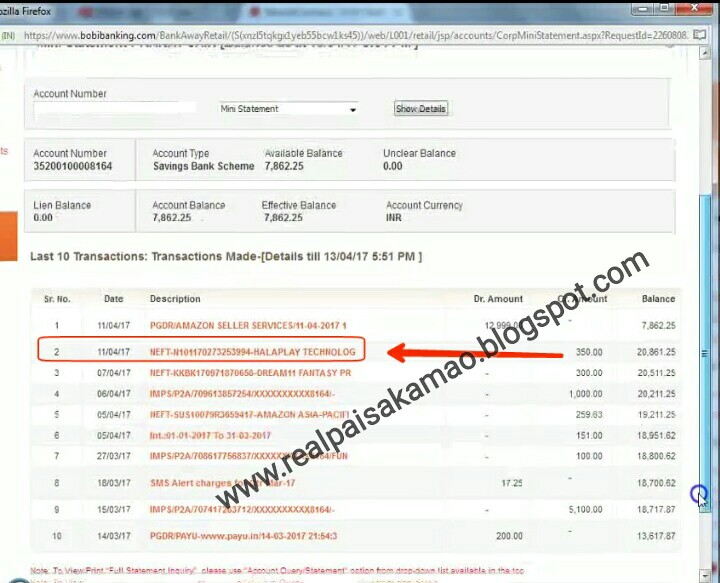The image size is (720, 583).
Task: Select the Savings Bank Scheme text
Action: [203, 166]
